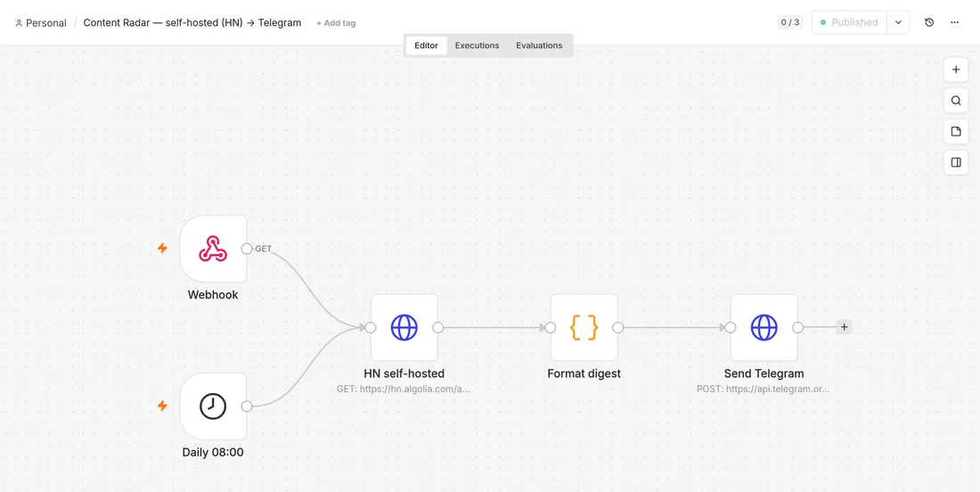Click the Format digest output connector
This screenshot has height=492, width=980.
pyautogui.click(x=617, y=328)
